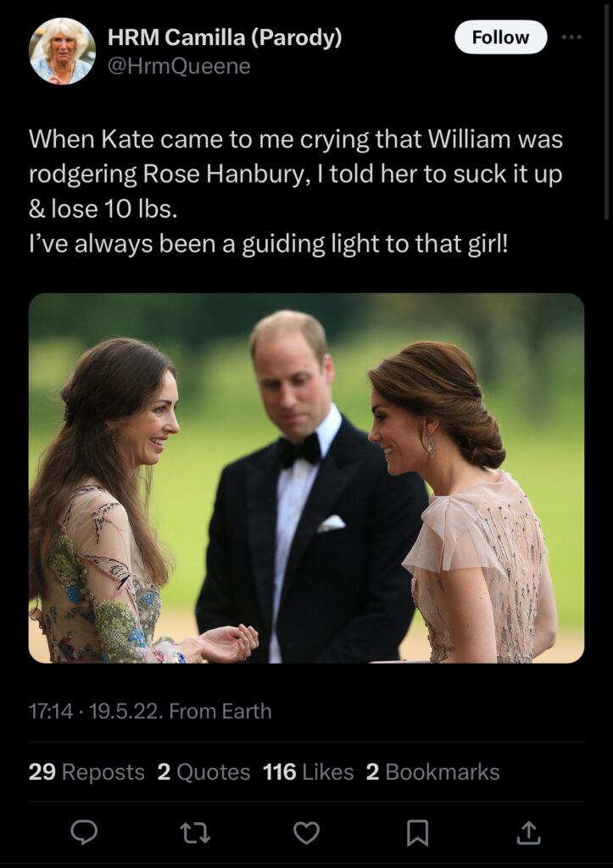Like the tweet with the heart icon
Image resolution: width=613 pixels, height=868 pixels.
tap(306, 833)
